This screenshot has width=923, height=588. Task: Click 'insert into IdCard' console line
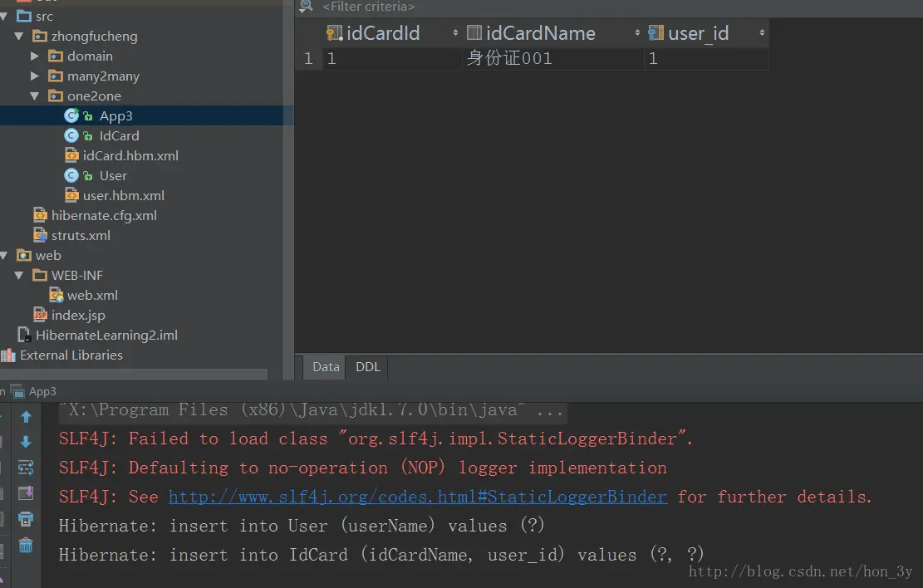click(x=380, y=555)
